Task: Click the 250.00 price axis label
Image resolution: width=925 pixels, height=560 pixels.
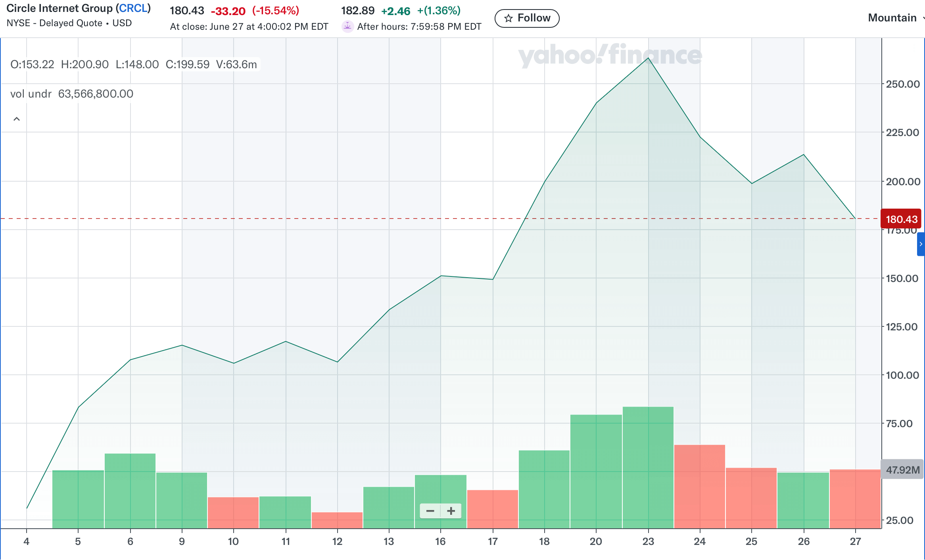Action: click(903, 84)
